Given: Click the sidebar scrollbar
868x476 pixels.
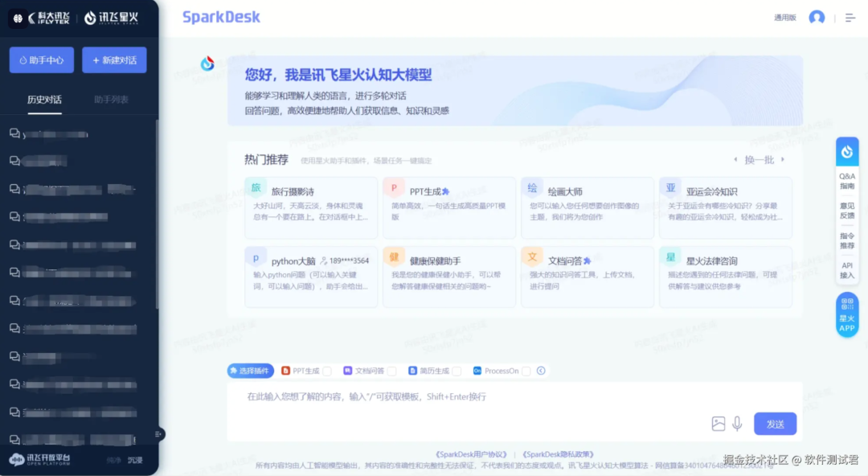Looking at the screenshot, I should pos(157,213).
